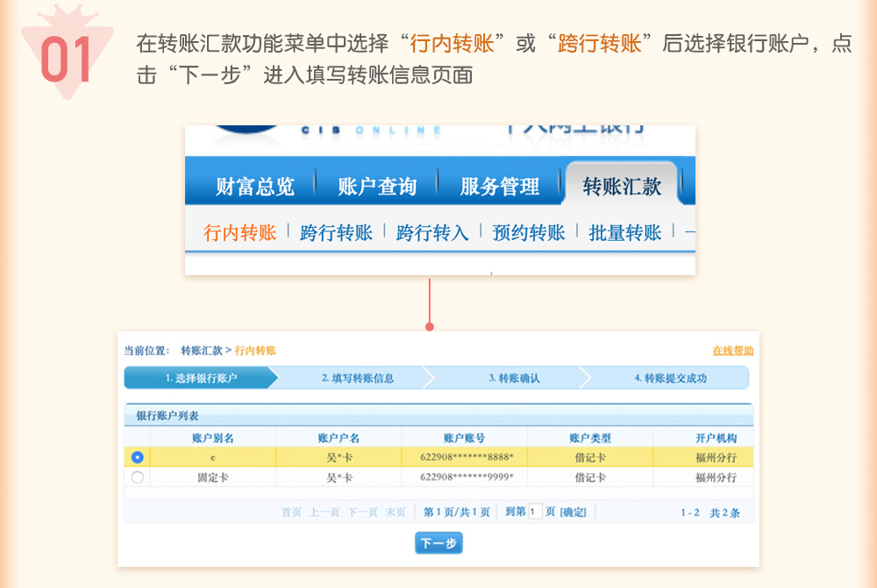Choose 跨行转账 in the submenu

pyautogui.click(x=336, y=232)
